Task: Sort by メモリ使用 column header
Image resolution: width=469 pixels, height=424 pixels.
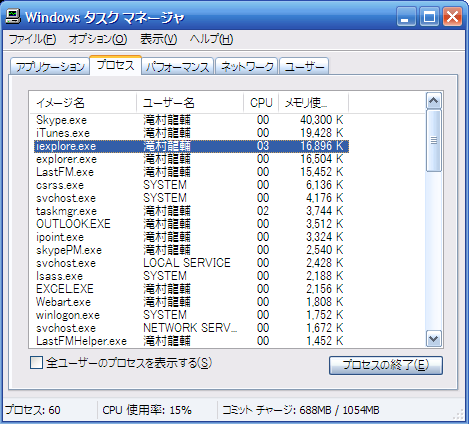Action: pos(313,103)
